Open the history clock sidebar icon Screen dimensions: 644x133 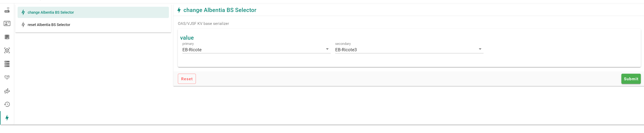tap(7, 104)
